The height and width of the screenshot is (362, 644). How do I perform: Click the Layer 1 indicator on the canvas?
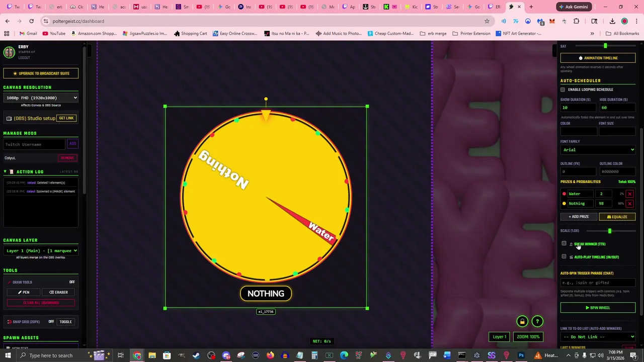click(500, 337)
